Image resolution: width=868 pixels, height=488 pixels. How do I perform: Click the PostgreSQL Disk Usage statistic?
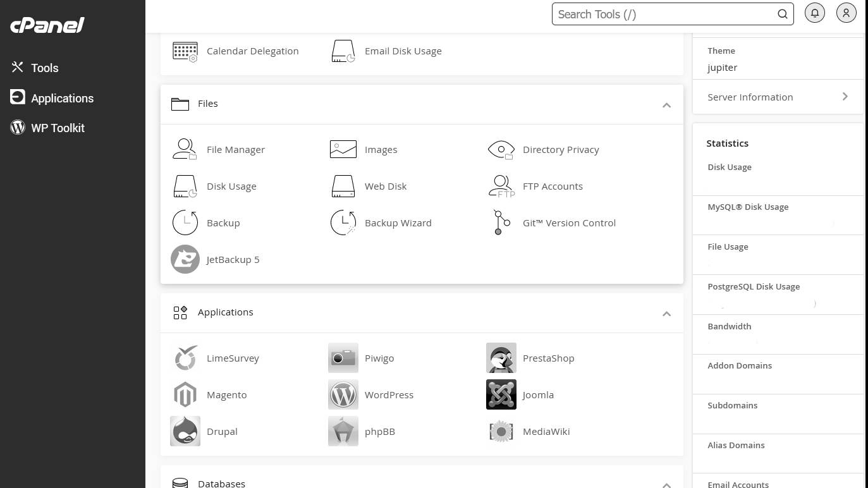pyautogui.click(x=754, y=286)
